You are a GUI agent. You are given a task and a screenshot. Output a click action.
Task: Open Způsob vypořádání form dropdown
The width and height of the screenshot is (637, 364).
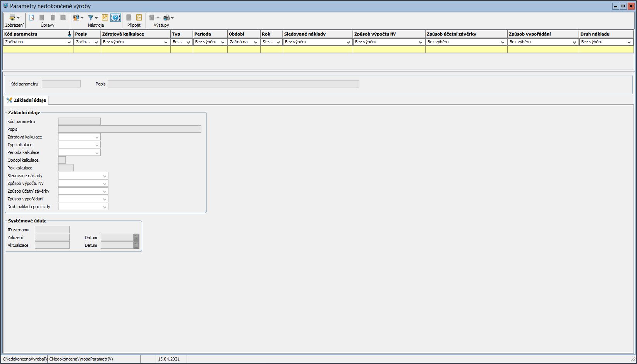105,199
